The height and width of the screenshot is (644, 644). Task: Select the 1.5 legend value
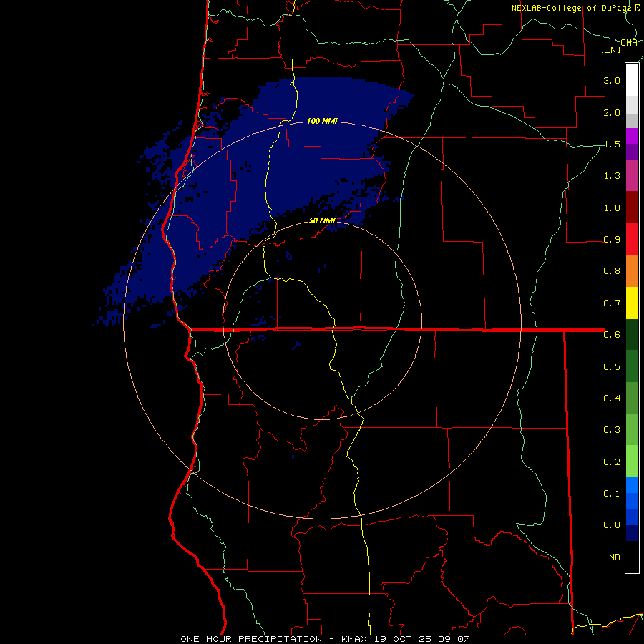[612, 144]
